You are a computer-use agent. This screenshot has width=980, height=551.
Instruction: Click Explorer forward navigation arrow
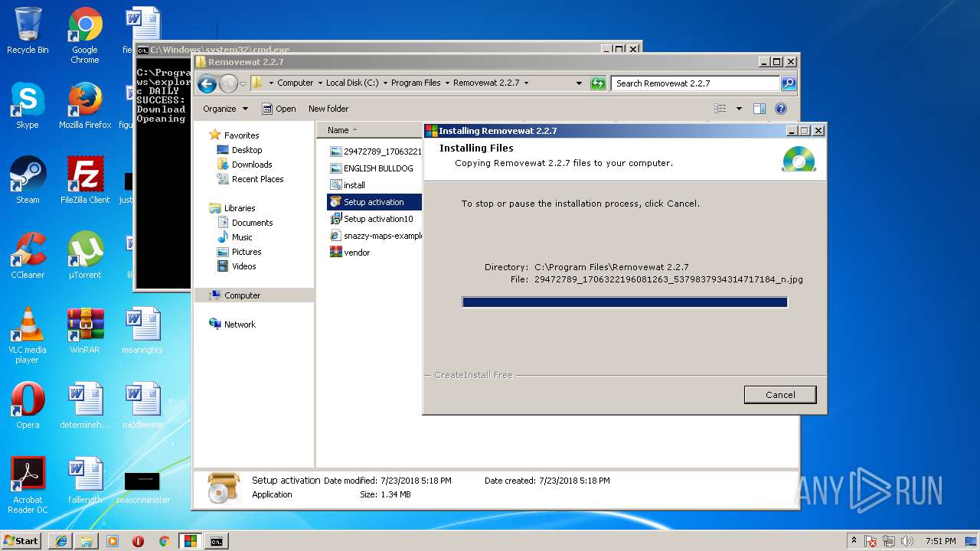[228, 83]
